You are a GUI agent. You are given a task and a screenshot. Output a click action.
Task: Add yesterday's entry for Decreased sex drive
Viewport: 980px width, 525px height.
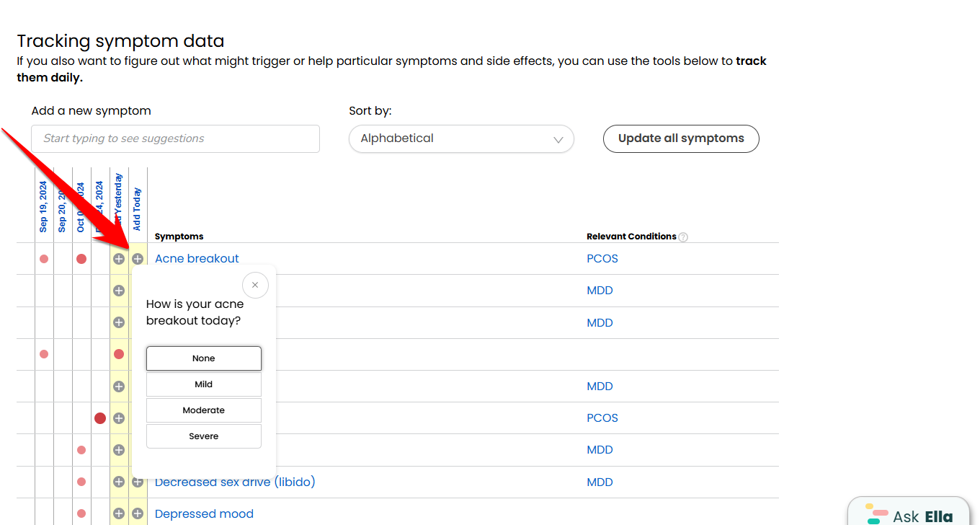(119, 482)
